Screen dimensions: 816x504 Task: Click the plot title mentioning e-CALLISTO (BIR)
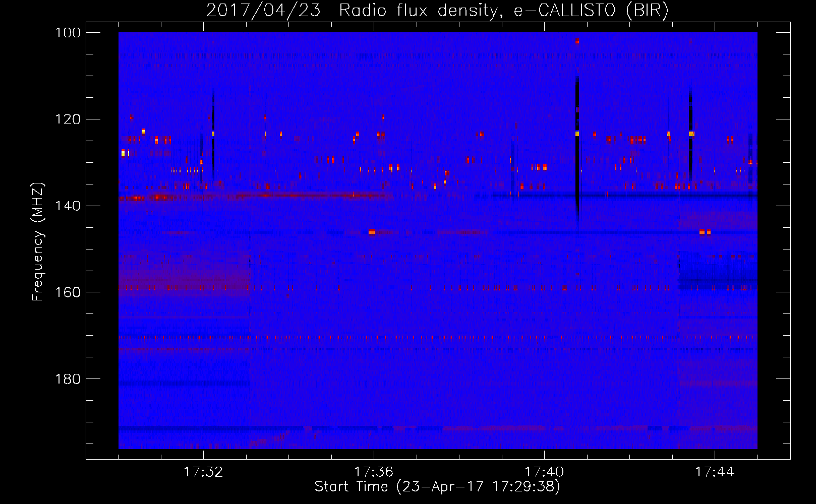437,11
